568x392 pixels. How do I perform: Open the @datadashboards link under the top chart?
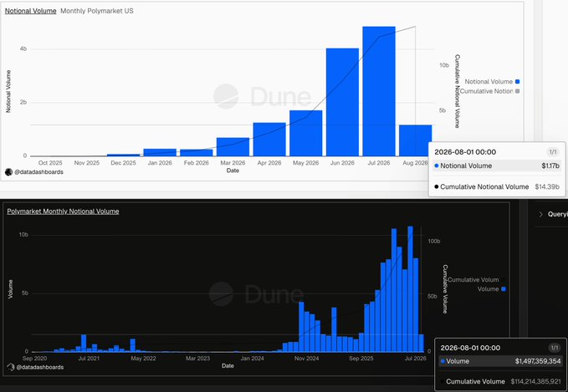[38, 172]
